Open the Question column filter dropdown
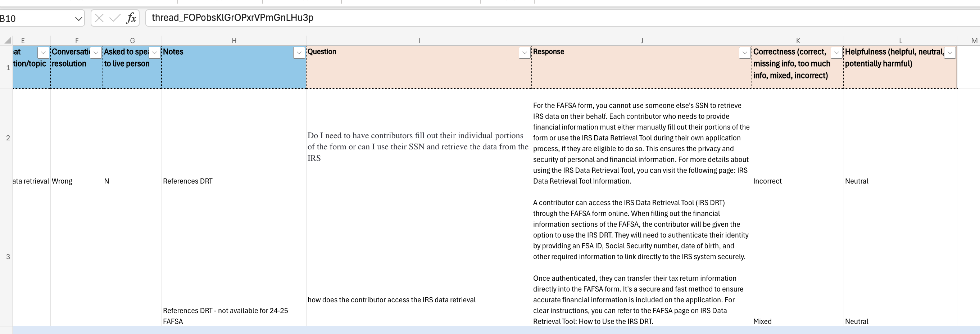980x334 pixels. tap(524, 53)
